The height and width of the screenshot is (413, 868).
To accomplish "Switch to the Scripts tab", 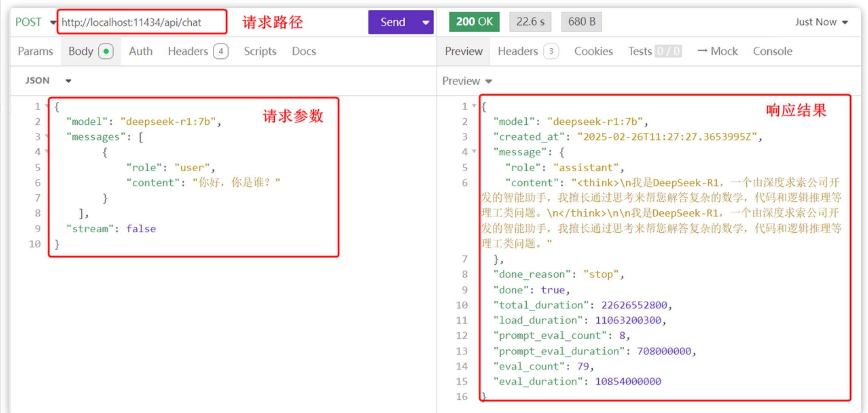I will pyautogui.click(x=260, y=51).
